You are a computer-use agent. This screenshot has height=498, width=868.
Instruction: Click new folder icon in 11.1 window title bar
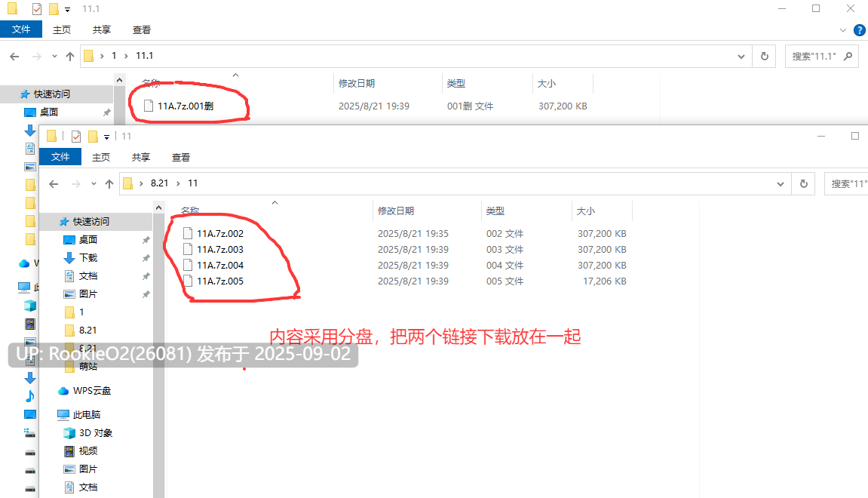click(53, 9)
